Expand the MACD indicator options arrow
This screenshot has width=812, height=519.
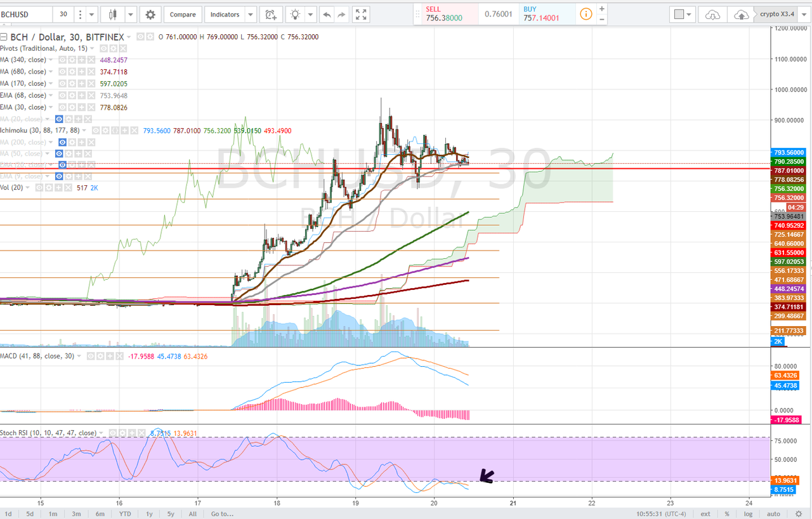pos(80,357)
